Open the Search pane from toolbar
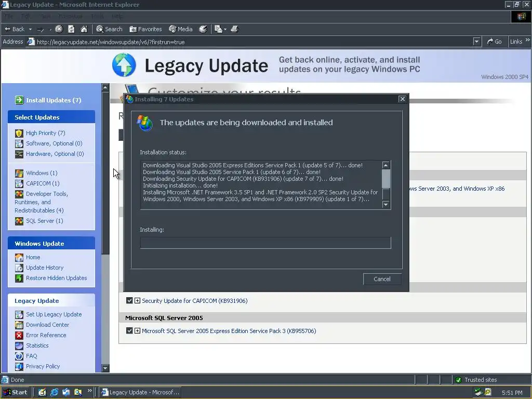 coord(109,29)
